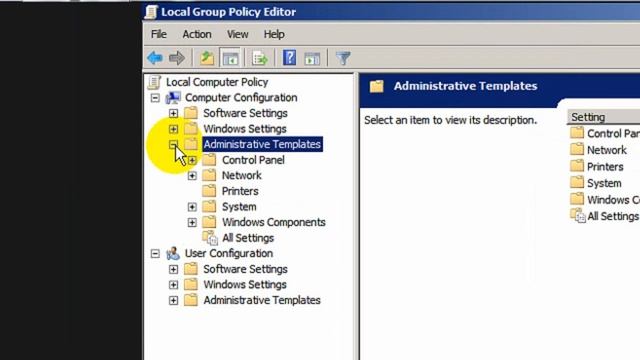Expand the Windows Components tree node
This screenshot has height=360, width=640.
(x=192, y=222)
